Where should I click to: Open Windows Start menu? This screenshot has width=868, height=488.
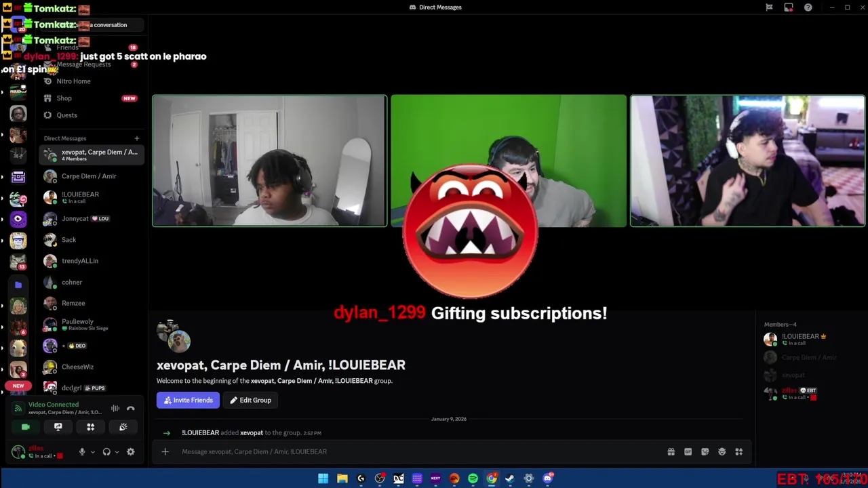point(323,479)
